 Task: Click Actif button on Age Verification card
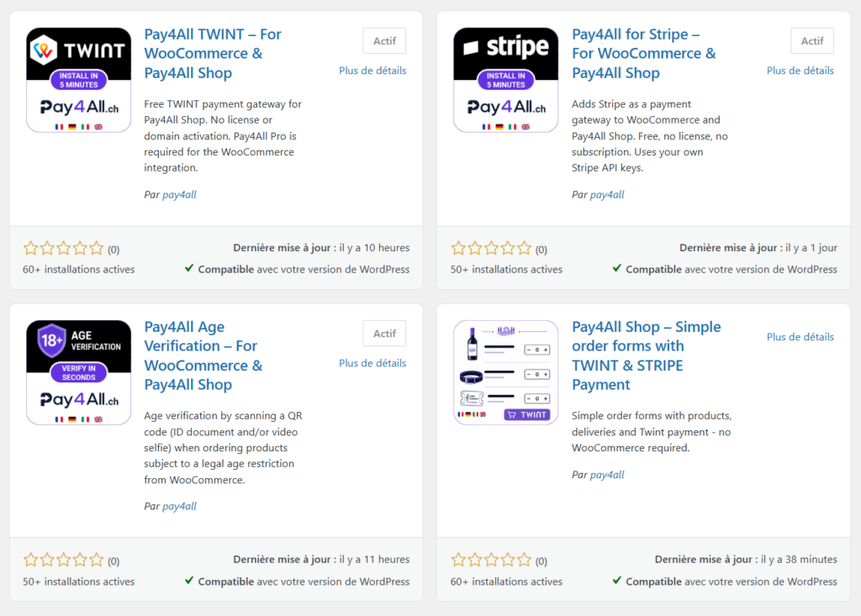click(x=384, y=334)
